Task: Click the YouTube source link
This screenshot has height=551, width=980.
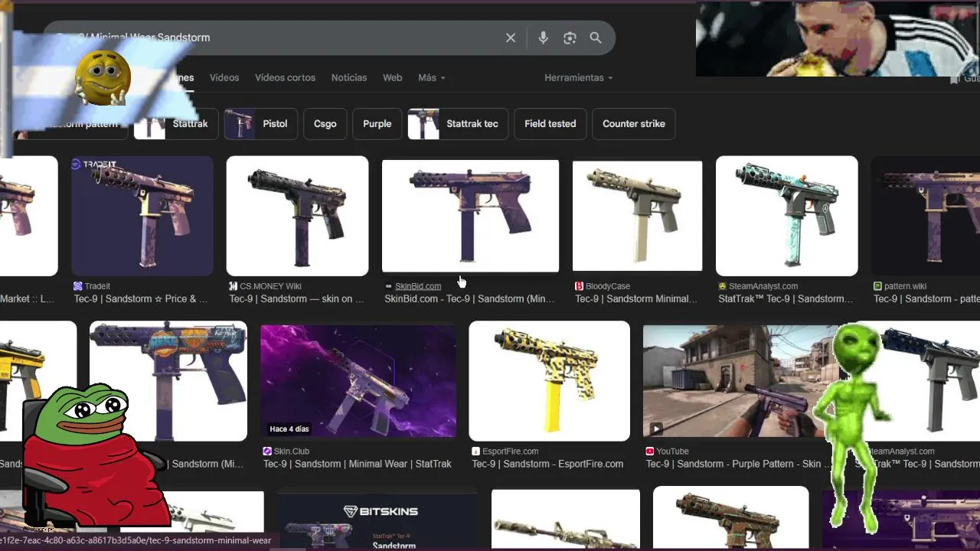Action: point(672,452)
